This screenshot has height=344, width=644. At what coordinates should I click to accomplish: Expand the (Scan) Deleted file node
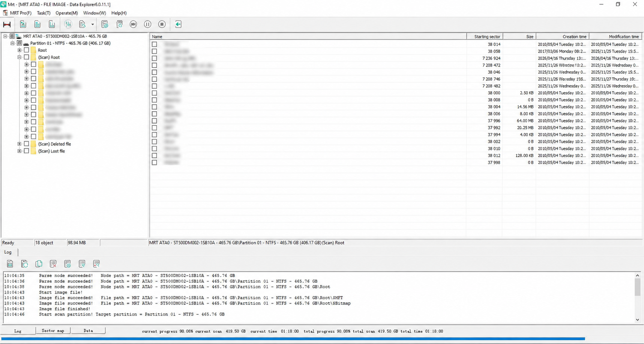coord(20,144)
